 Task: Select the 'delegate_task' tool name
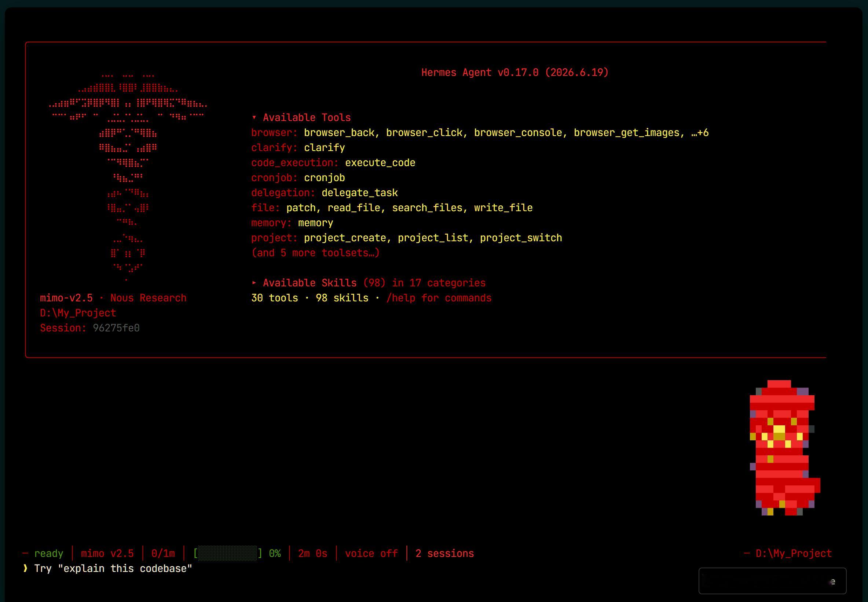pyautogui.click(x=359, y=193)
